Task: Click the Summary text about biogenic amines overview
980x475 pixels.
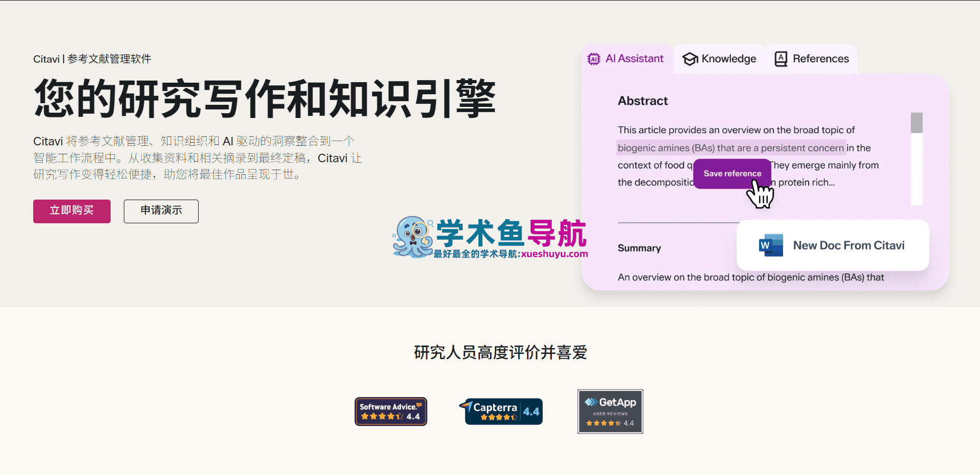Action: (751, 278)
